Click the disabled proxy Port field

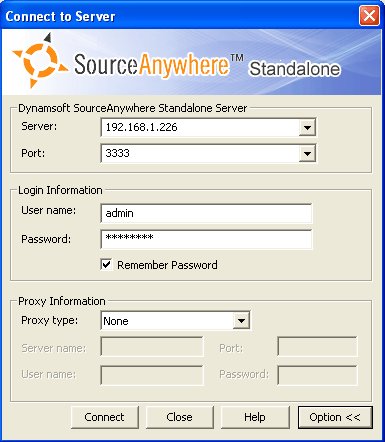(x=317, y=347)
